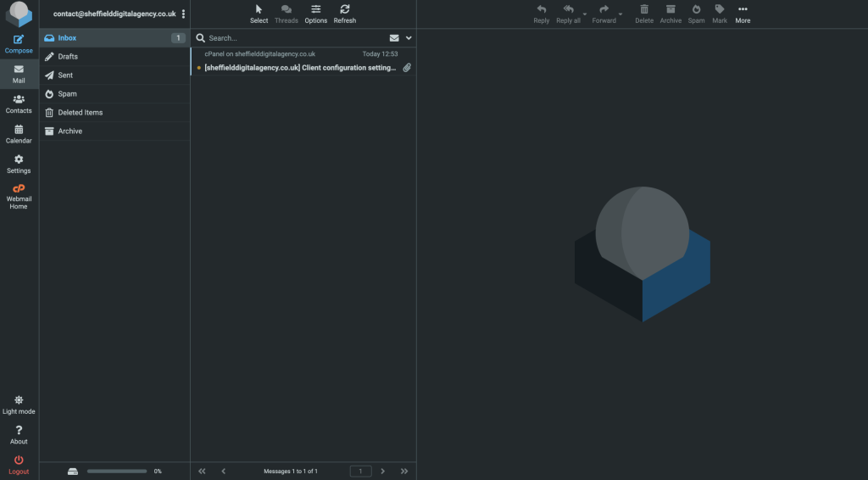Click the attachment paperclip on the email
868x480 pixels.
pyautogui.click(x=407, y=68)
